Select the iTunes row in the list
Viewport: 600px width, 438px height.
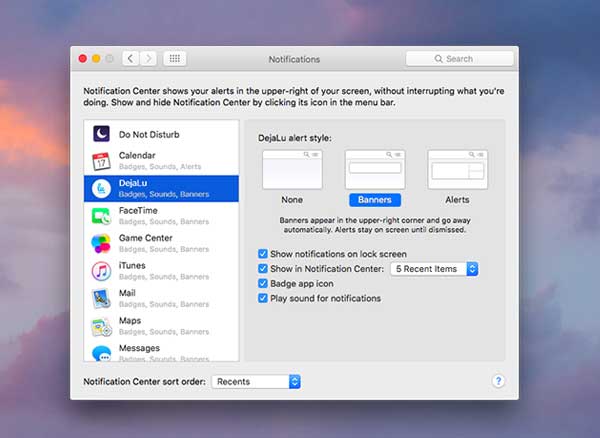point(161,271)
